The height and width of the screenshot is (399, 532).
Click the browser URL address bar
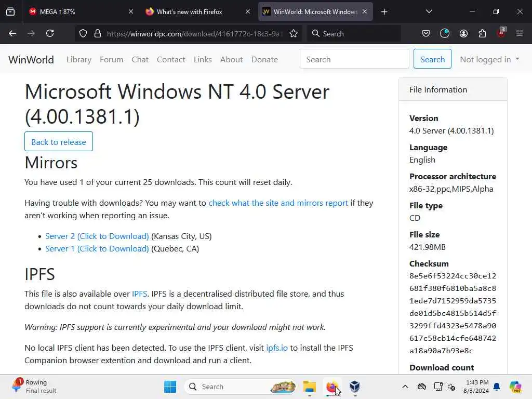pos(193,34)
